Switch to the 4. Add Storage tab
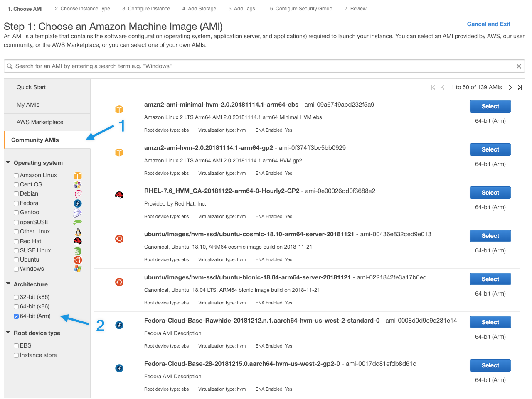The height and width of the screenshot is (399, 532). 199,9
